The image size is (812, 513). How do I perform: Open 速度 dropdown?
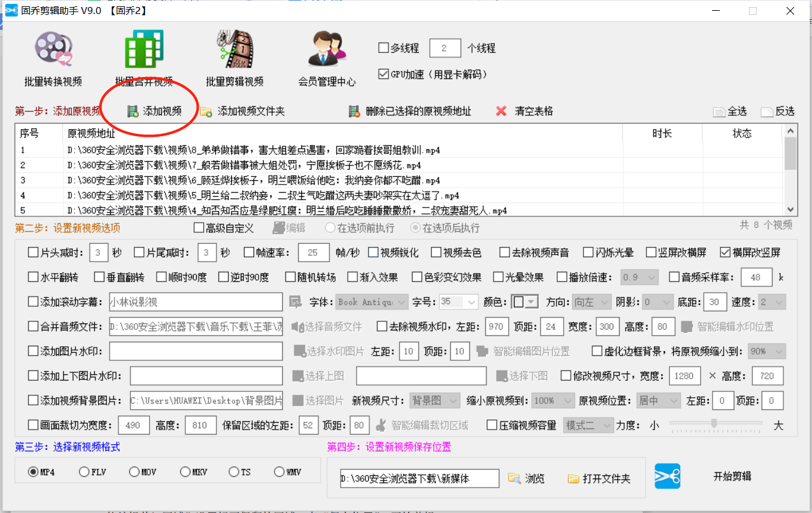tap(772, 302)
